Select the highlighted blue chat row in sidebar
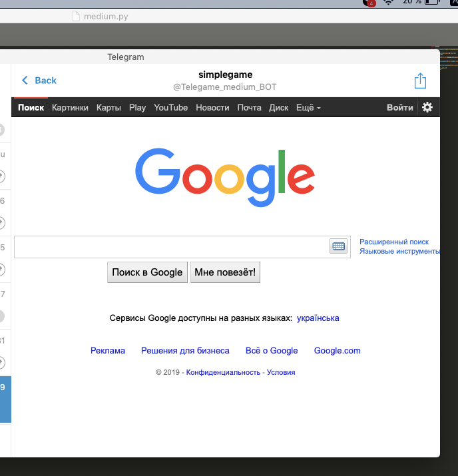The height and width of the screenshot is (476, 458). (x=5, y=399)
